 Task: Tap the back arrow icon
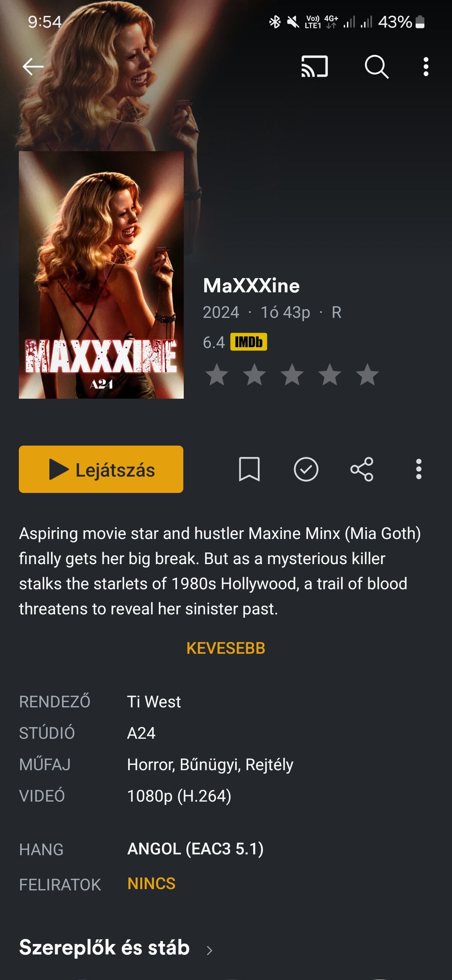pos(33,67)
